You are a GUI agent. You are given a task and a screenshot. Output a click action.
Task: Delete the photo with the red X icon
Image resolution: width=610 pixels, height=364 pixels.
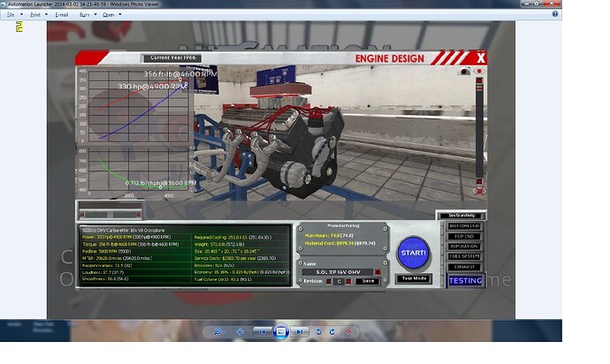pyautogui.click(x=352, y=331)
